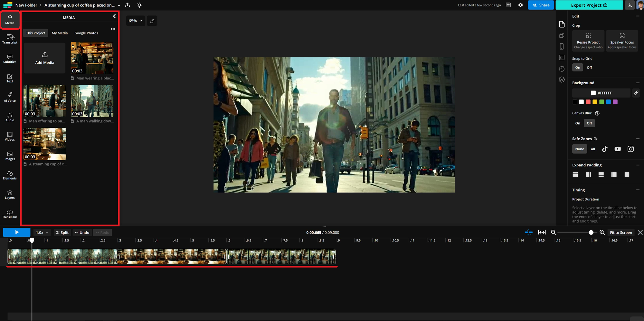Open the Transcript panel in left sidebar
The height and width of the screenshot is (321, 644).
(10, 39)
